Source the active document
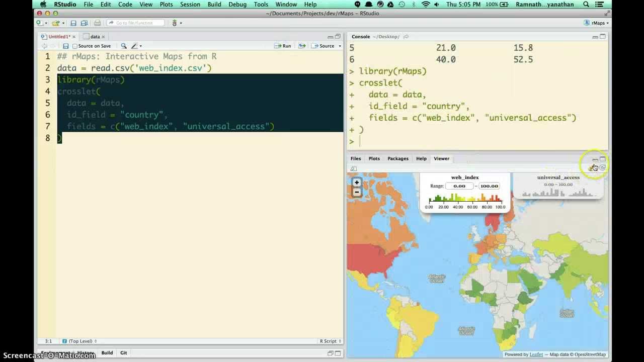The height and width of the screenshot is (362, 644). 323,46
